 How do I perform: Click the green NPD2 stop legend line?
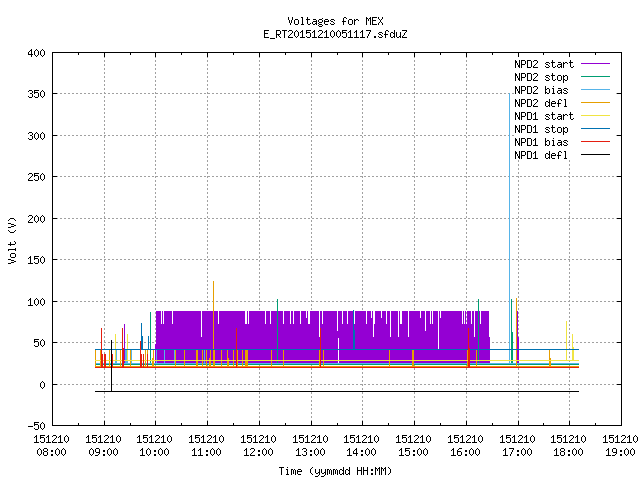595,77
